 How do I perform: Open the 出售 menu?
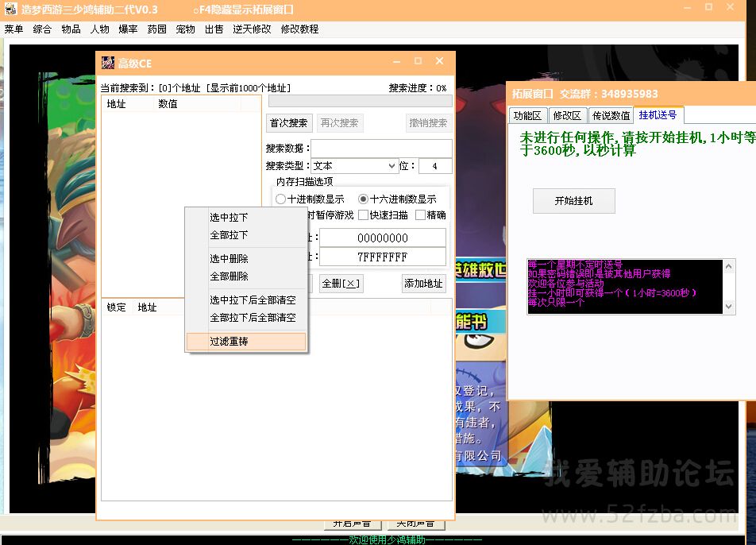point(214,29)
